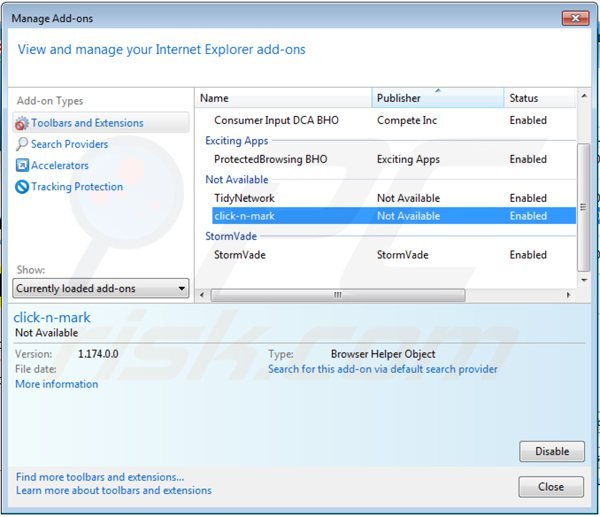Image resolution: width=600 pixels, height=517 pixels.
Task: Search for this add-on via default provider
Action: (382, 369)
